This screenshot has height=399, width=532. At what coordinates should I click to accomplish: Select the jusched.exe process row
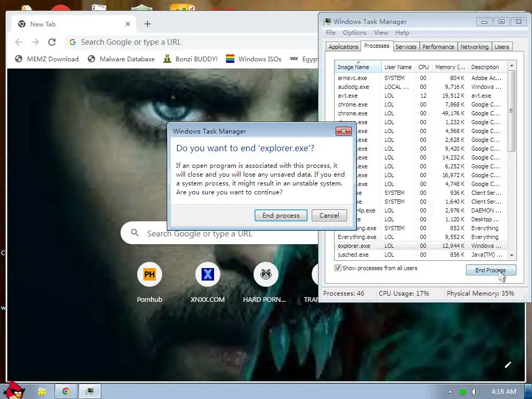click(x=420, y=255)
